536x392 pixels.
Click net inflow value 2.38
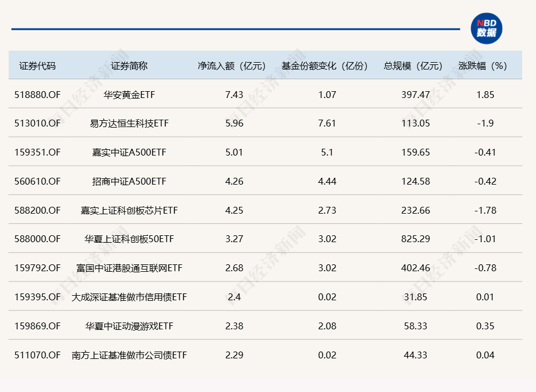pyautogui.click(x=234, y=326)
